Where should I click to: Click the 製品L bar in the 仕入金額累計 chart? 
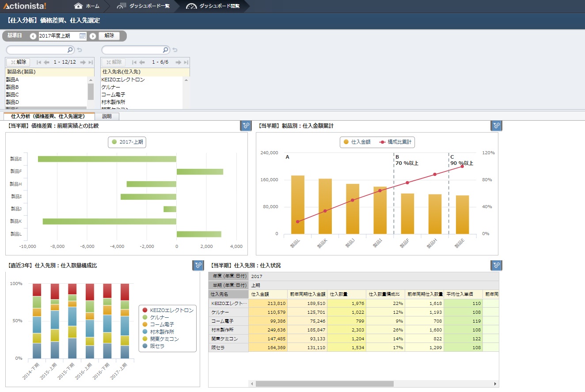(x=298, y=205)
